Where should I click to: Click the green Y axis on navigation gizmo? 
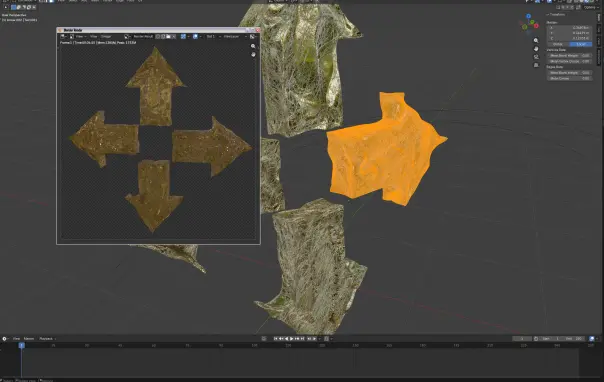pos(532,22)
